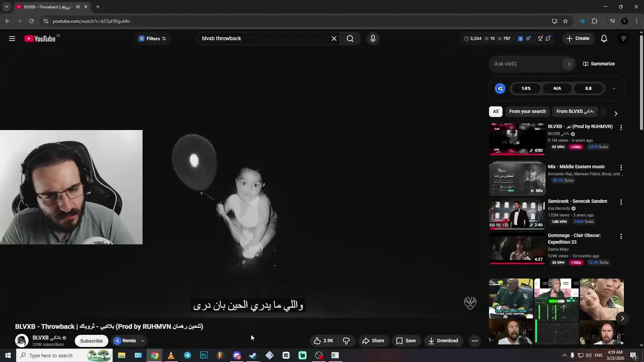Screen dimensions: 644x362
Task: Launch VLC from the taskbar
Action: pyautogui.click(x=171, y=355)
